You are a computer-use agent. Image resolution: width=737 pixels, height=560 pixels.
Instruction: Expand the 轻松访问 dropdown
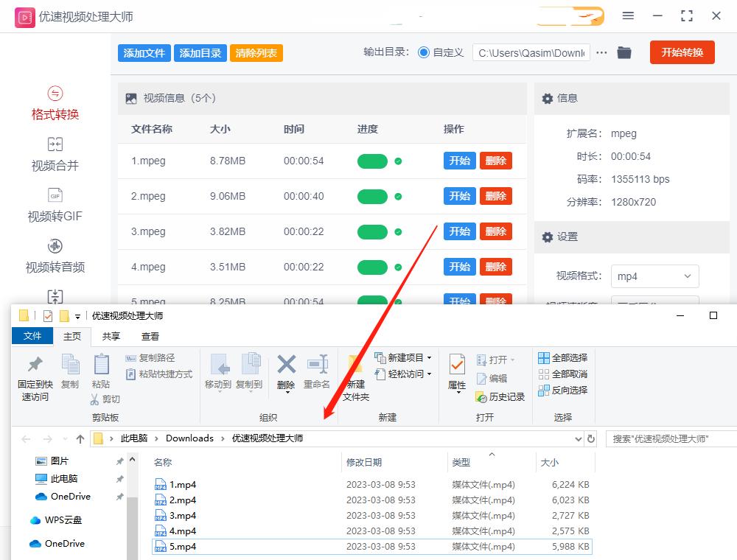(x=405, y=374)
